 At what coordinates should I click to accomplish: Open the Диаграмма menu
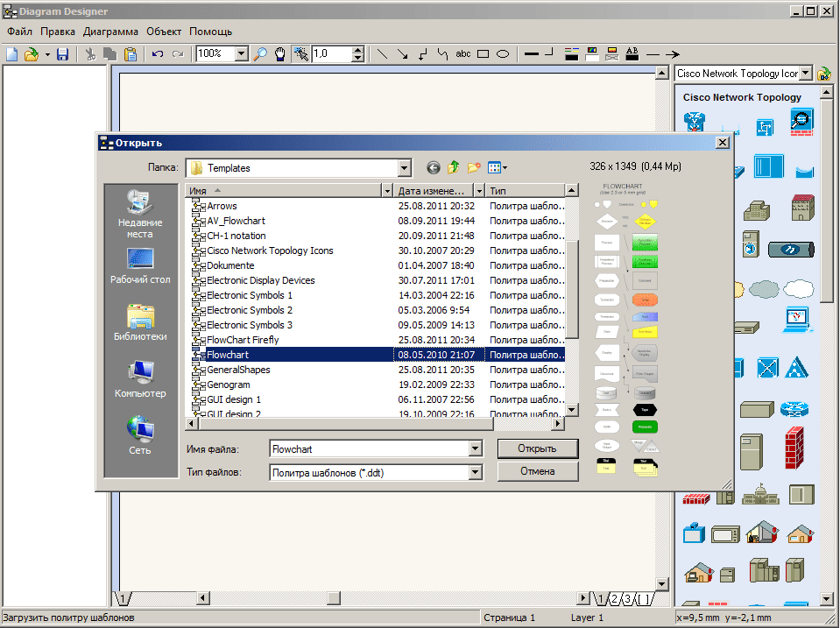(111, 32)
